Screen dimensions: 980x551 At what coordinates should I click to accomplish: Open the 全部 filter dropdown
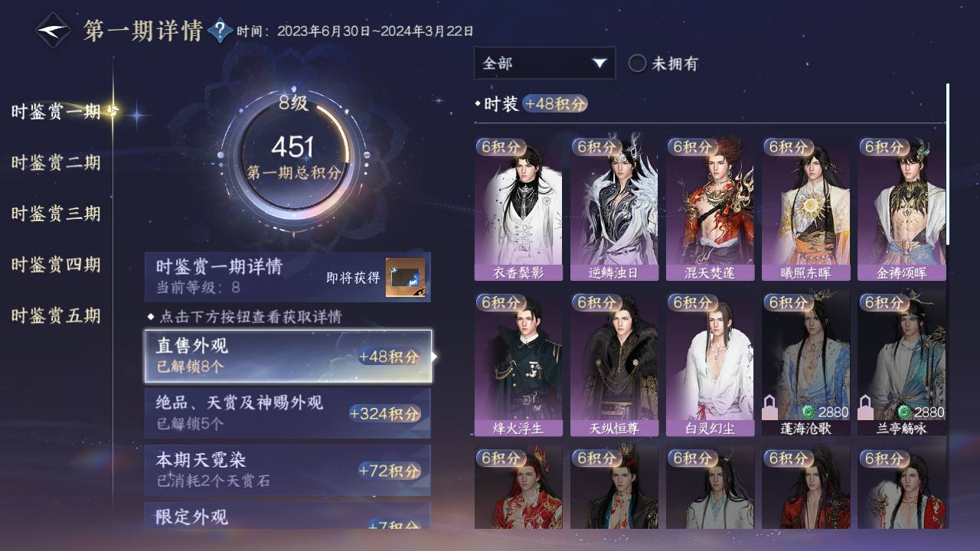544,63
